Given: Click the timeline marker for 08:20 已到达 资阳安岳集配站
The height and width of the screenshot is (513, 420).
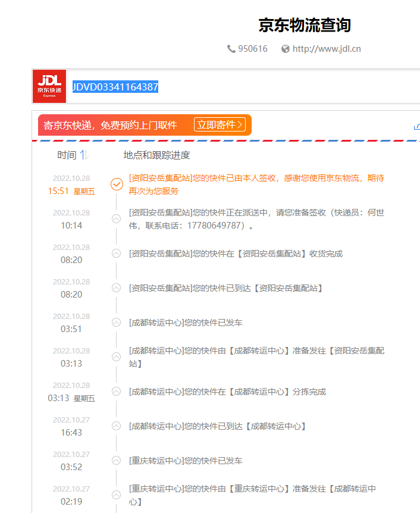Looking at the screenshot, I should click(116, 287).
